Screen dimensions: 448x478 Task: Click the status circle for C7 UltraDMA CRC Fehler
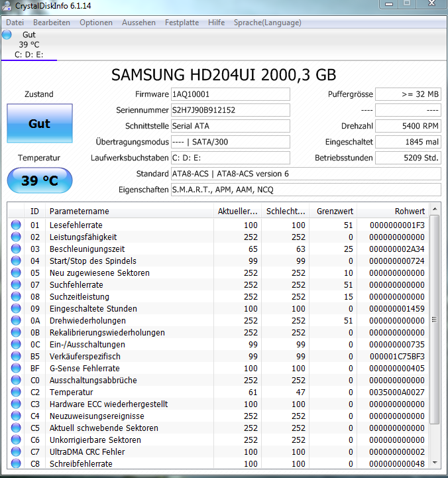click(x=16, y=451)
